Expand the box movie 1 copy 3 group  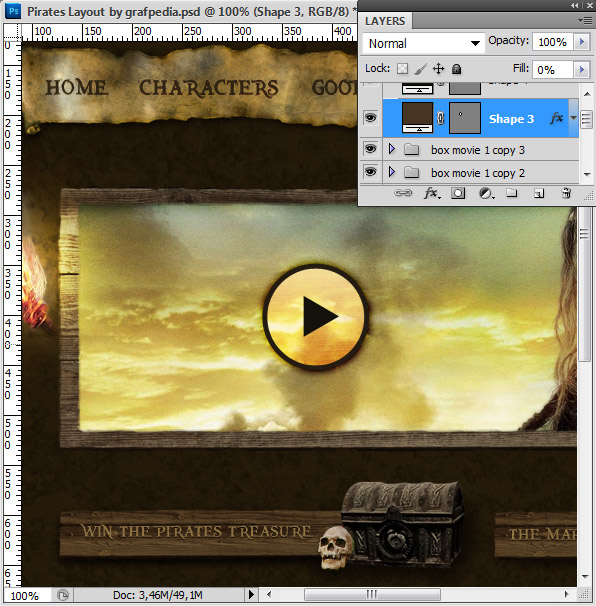point(392,149)
